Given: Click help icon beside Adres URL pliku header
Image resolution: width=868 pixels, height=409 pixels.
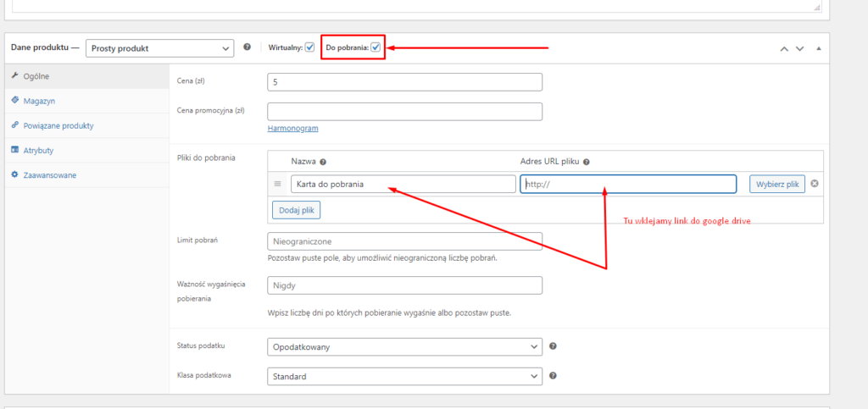Looking at the screenshot, I should [x=587, y=163].
